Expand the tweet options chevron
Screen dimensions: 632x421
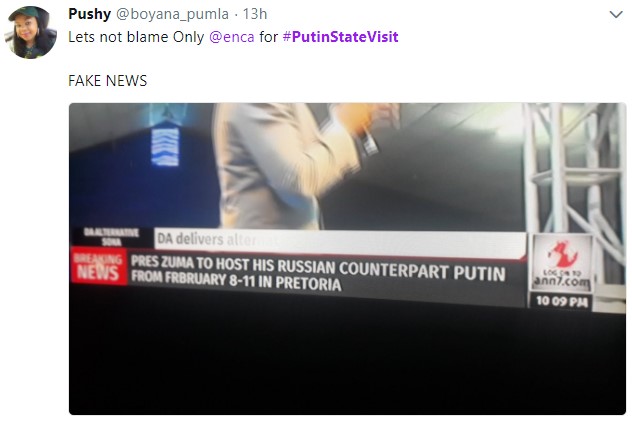(x=616, y=15)
